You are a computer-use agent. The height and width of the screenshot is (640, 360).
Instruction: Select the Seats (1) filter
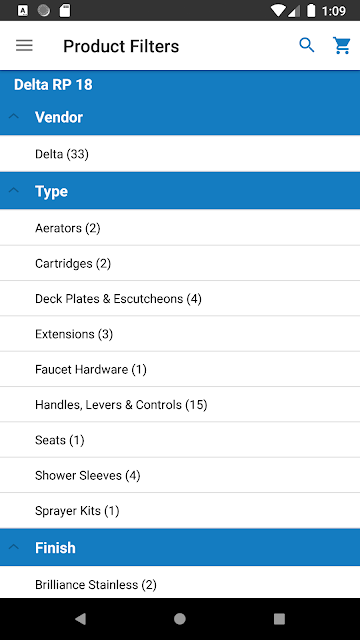point(180,440)
